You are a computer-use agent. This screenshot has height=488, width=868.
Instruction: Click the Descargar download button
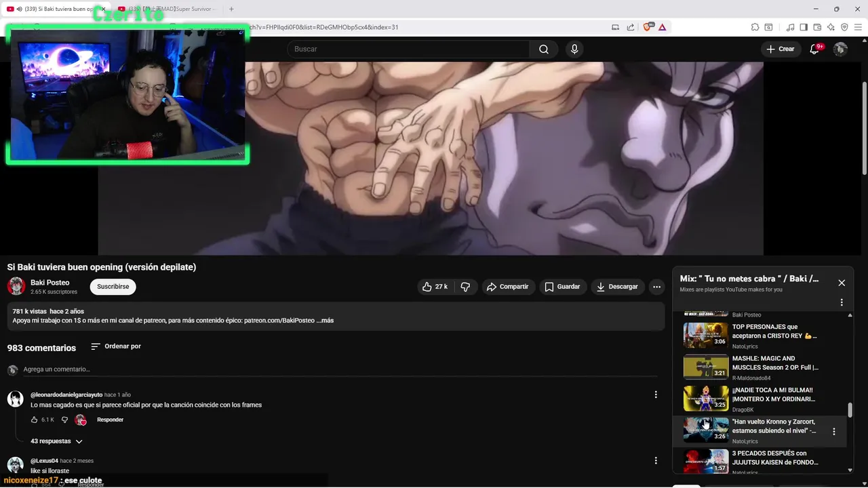(x=616, y=287)
